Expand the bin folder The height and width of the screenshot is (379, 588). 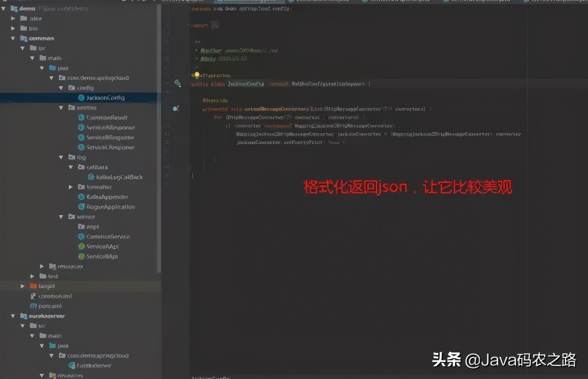click(x=13, y=28)
